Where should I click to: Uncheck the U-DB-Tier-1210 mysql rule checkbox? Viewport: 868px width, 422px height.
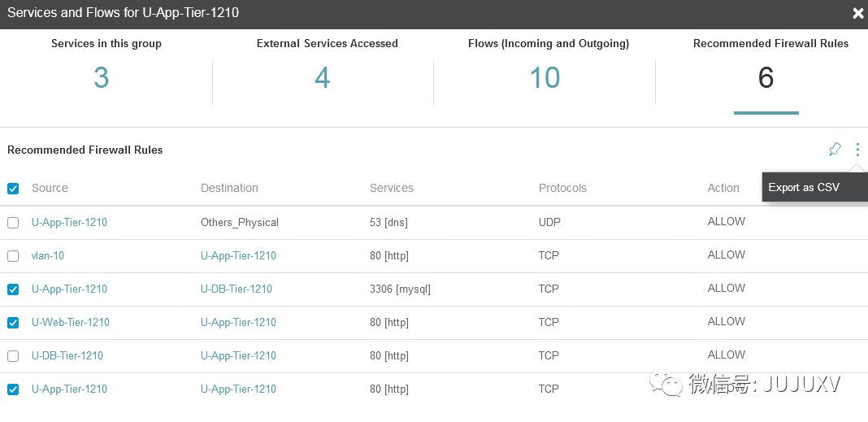[x=13, y=289]
